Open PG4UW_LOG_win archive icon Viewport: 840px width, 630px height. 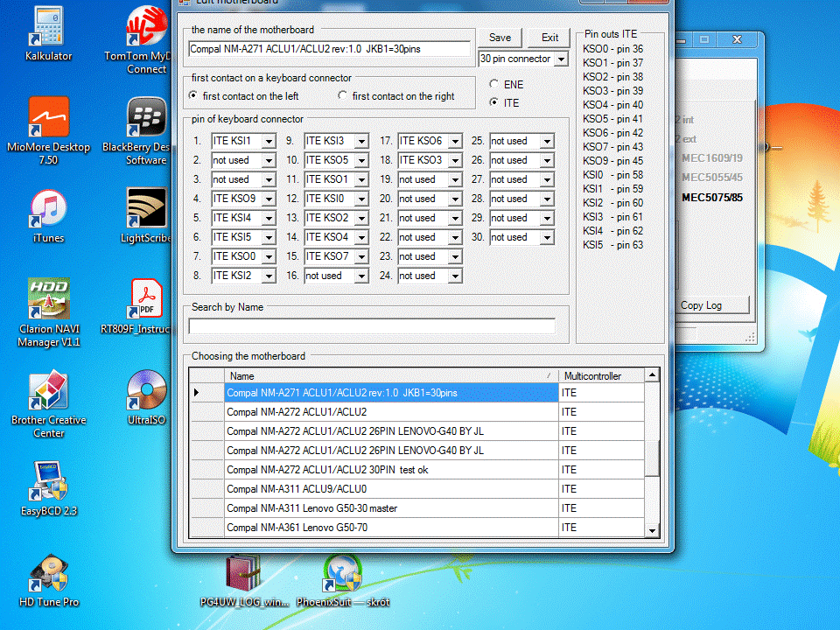point(244,581)
